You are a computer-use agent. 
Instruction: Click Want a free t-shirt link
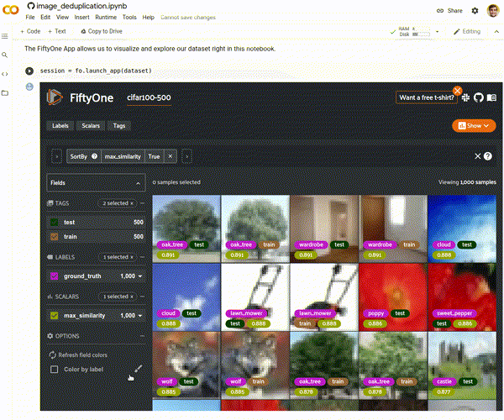click(x=426, y=97)
